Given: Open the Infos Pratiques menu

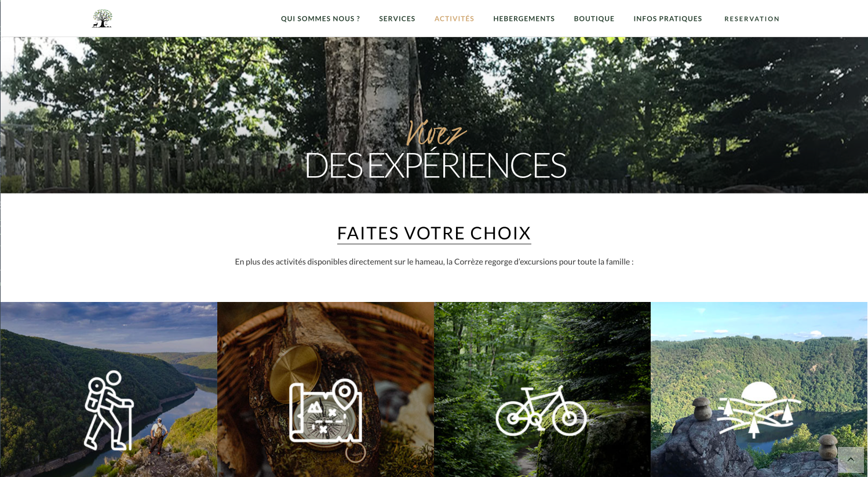Looking at the screenshot, I should pyautogui.click(x=668, y=19).
